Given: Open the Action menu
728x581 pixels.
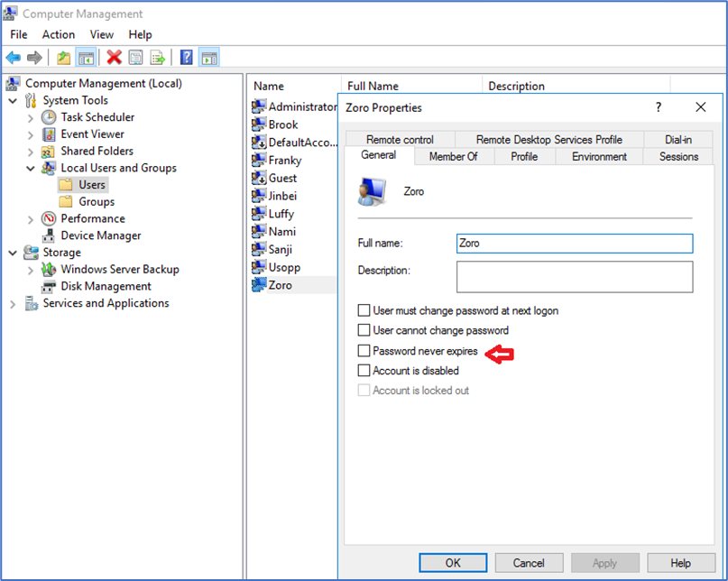Looking at the screenshot, I should (x=59, y=34).
